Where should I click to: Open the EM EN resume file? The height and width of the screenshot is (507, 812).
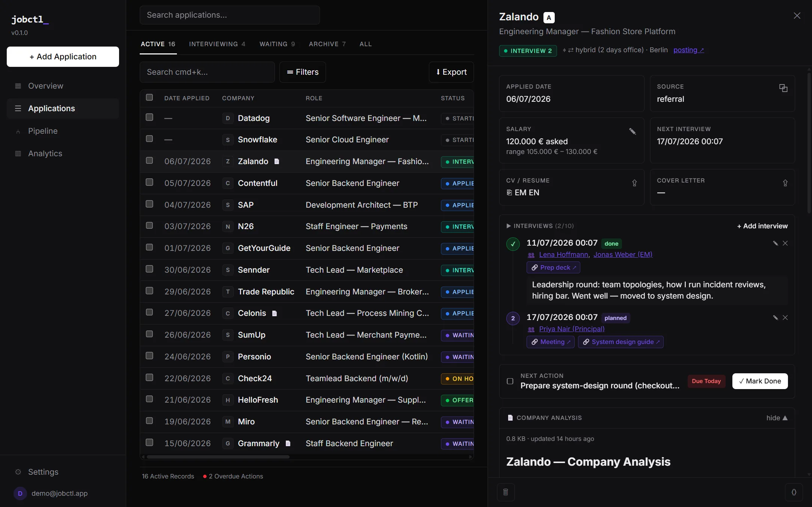(x=523, y=193)
